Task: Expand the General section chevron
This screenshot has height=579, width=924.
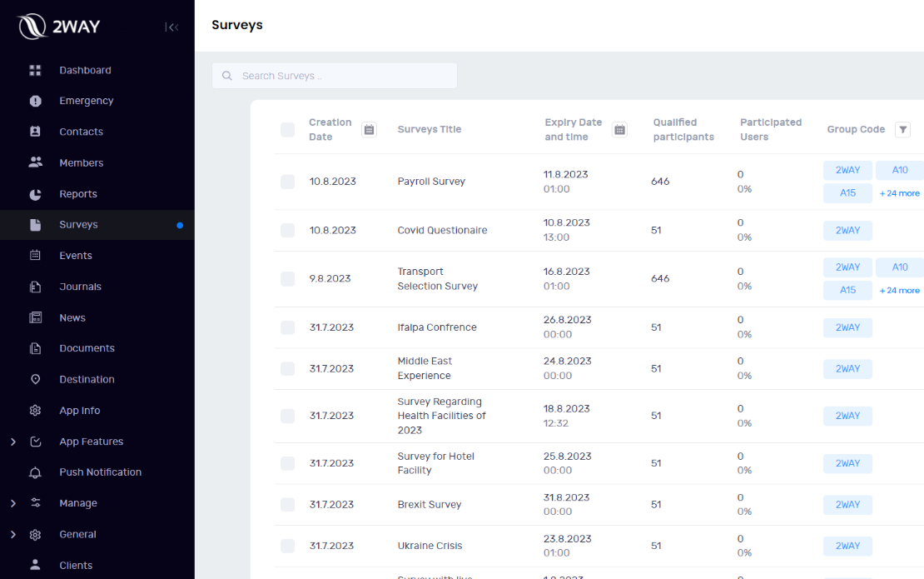Action: pos(13,534)
